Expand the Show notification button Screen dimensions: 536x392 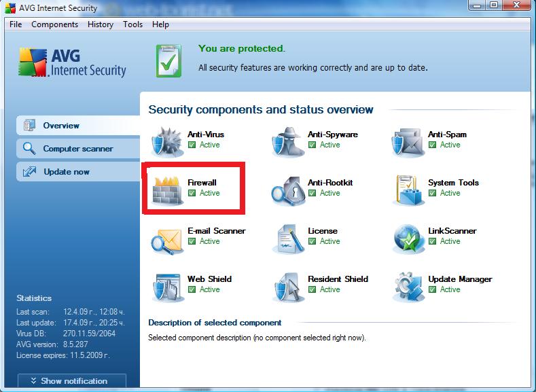point(72,380)
